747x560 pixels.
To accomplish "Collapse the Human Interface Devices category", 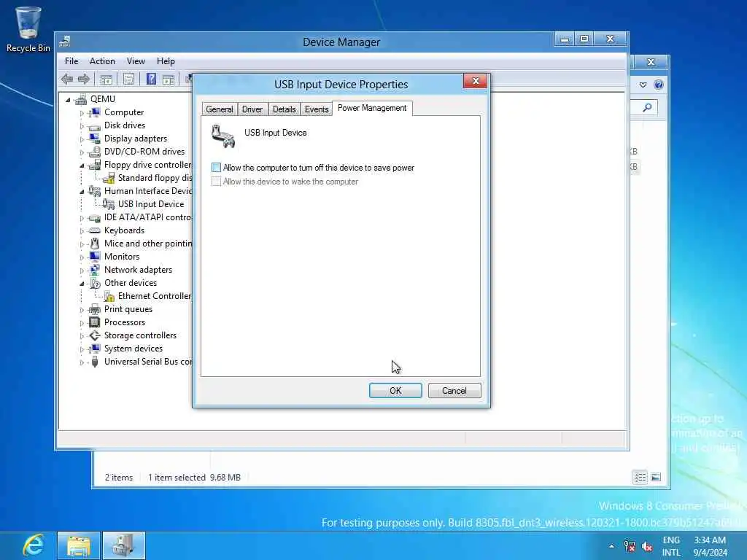I will (82, 192).
